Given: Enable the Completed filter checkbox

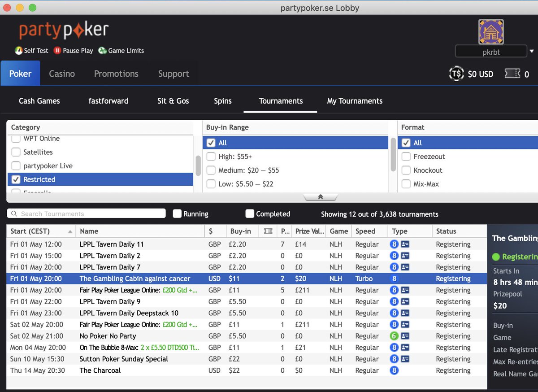Looking at the screenshot, I should click(250, 213).
